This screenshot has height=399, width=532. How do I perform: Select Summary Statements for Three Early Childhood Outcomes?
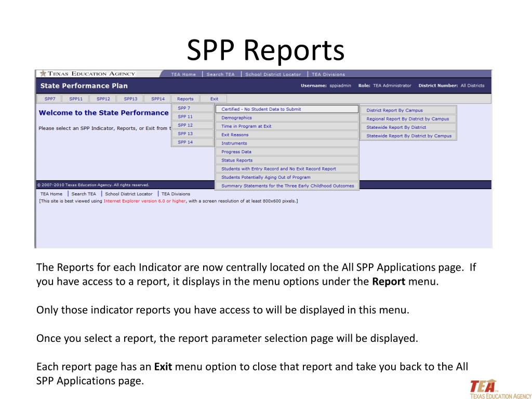pyautogui.click(x=287, y=185)
